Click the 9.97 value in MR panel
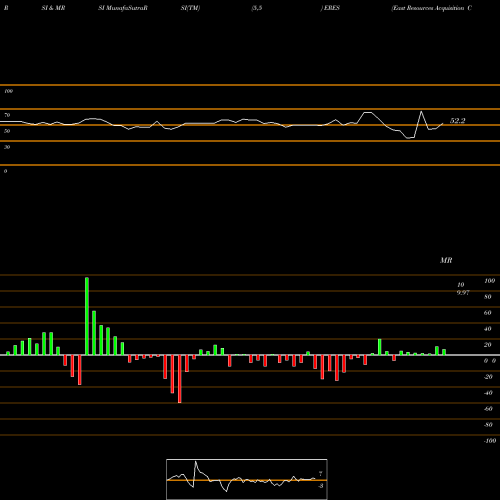Image resolution: width=500 pixels, height=500 pixels. [x=463, y=293]
